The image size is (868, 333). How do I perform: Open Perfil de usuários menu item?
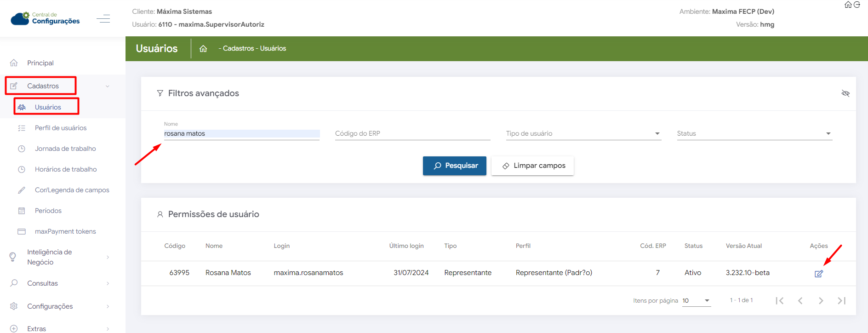(61, 128)
